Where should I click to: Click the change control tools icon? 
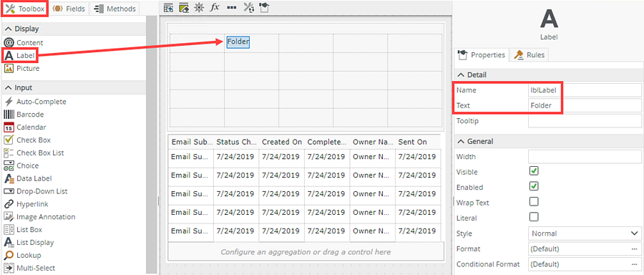click(248, 8)
